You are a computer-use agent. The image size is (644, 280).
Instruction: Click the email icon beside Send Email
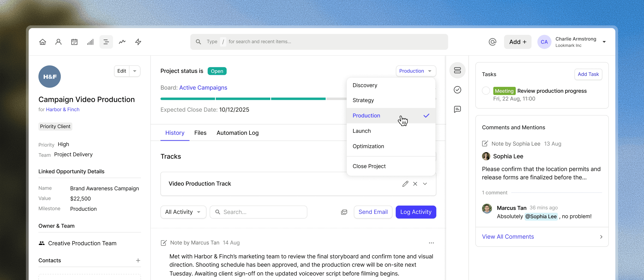[344, 212]
